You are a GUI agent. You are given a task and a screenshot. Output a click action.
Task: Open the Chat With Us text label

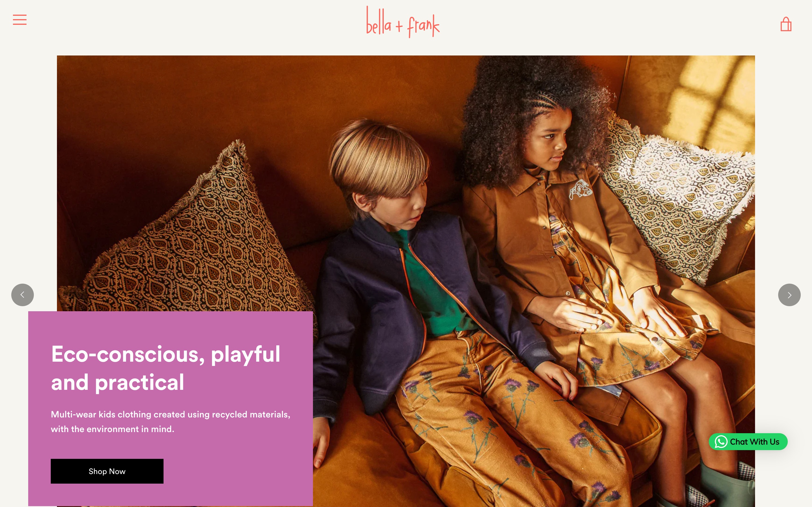(754, 442)
